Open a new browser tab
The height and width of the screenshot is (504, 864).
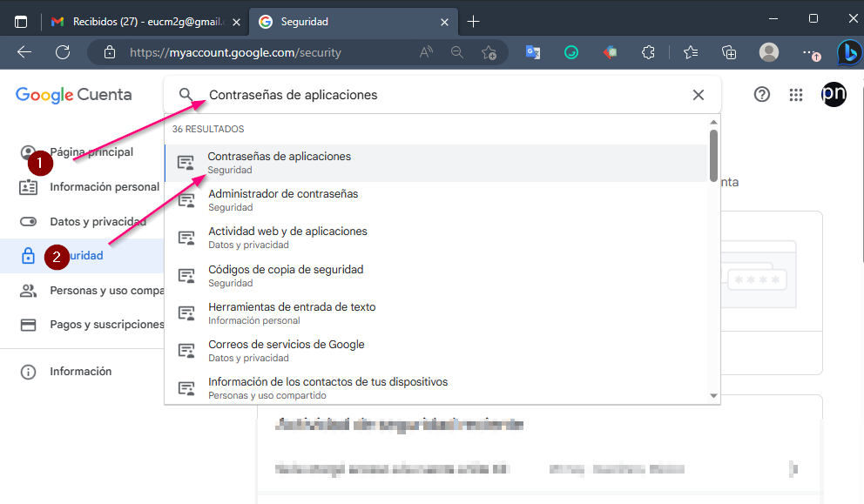point(473,22)
